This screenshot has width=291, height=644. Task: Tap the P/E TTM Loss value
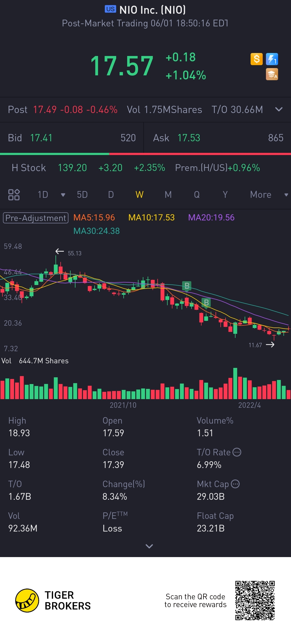point(112,528)
